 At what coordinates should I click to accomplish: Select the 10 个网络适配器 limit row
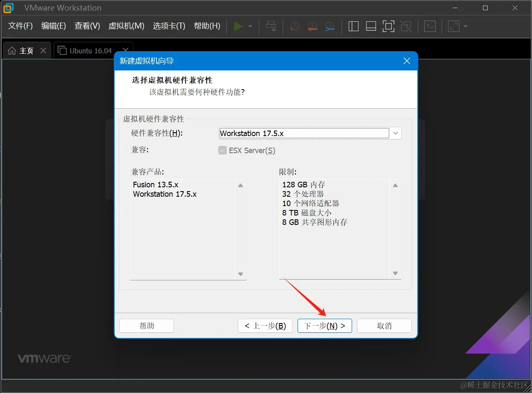311,204
